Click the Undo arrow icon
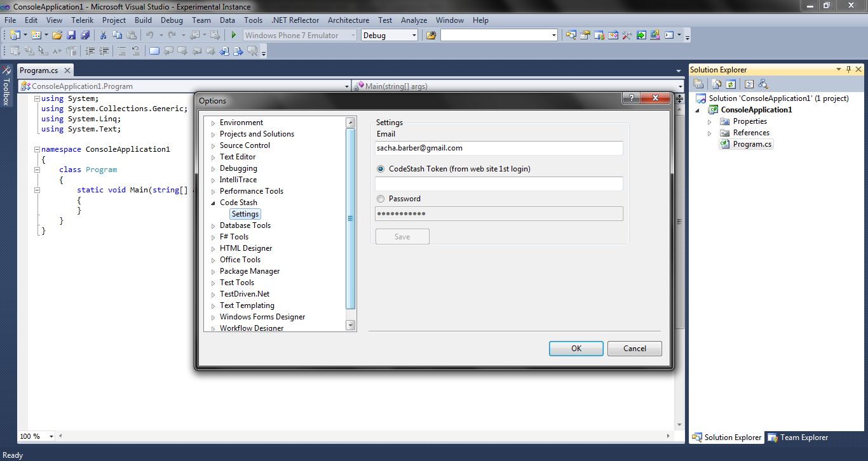The image size is (868, 461). point(149,35)
